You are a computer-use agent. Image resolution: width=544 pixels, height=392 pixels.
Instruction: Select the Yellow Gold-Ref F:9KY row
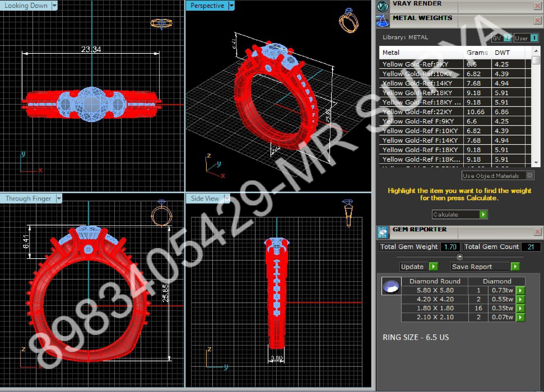coord(455,121)
